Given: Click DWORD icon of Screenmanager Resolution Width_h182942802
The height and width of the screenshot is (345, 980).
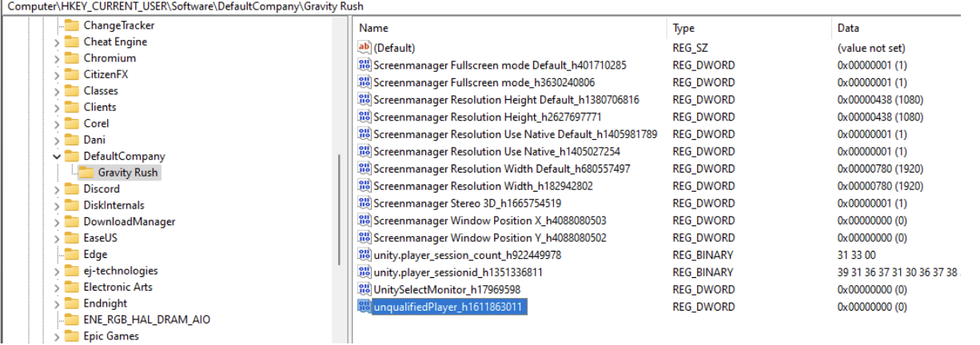Looking at the screenshot, I should (365, 186).
